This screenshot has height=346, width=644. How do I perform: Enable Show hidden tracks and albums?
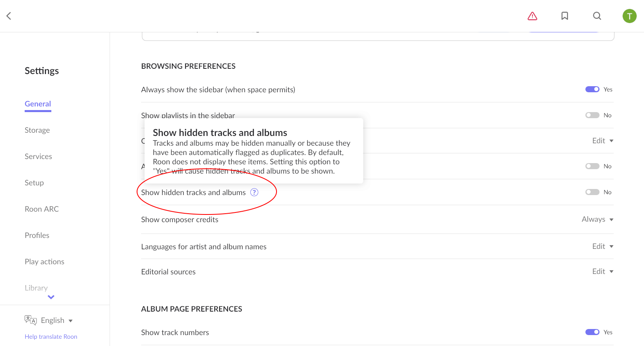pos(592,192)
